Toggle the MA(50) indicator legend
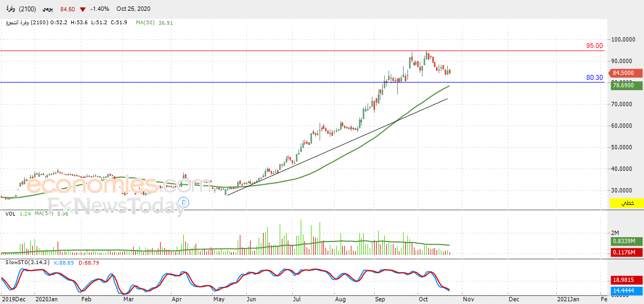The image size is (644, 304). [x=146, y=23]
